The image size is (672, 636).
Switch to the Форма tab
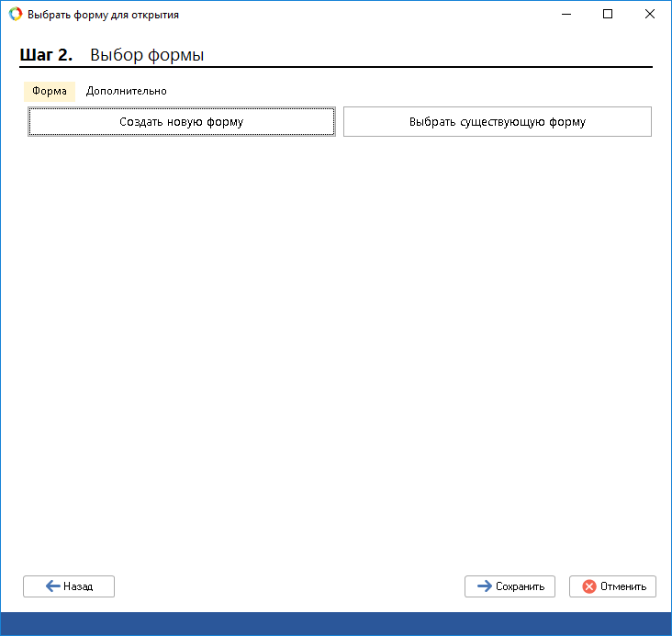(50, 92)
